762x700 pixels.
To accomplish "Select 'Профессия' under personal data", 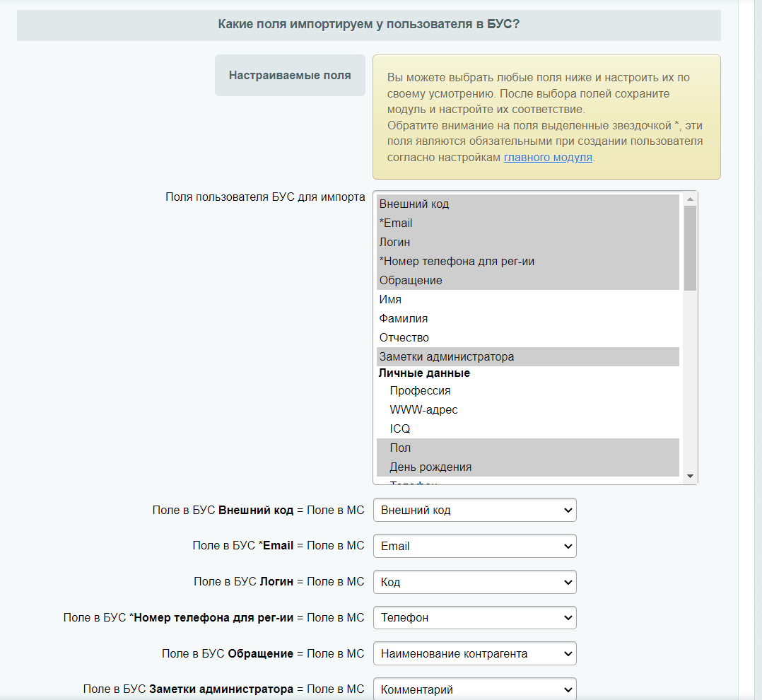I will tap(420, 391).
